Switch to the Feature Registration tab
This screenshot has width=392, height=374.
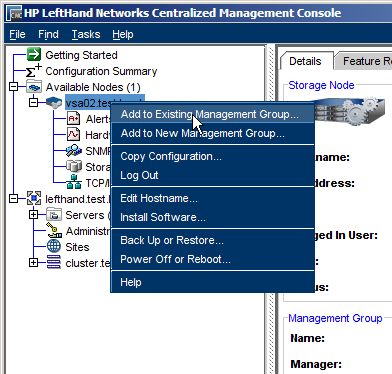click(363, 61)
